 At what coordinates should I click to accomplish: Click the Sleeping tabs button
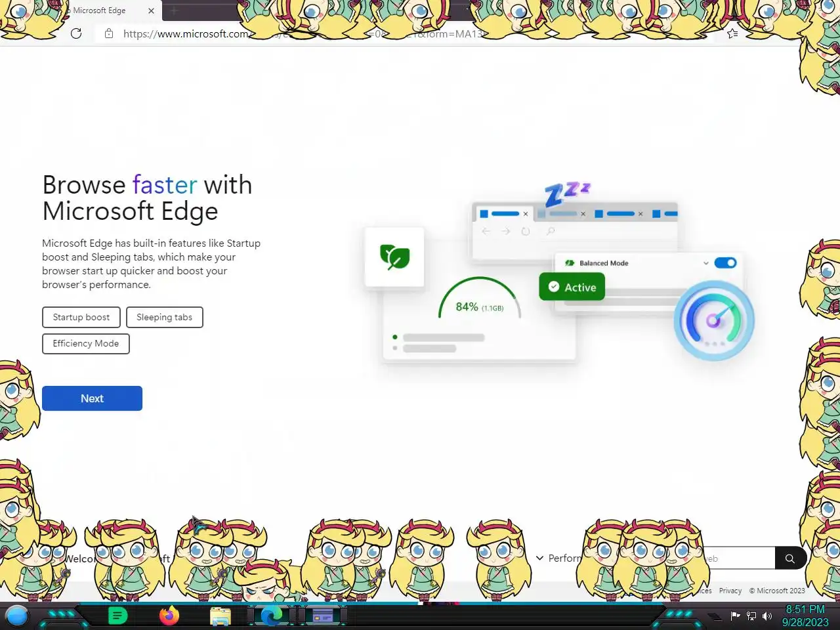[x=165, y=317]
